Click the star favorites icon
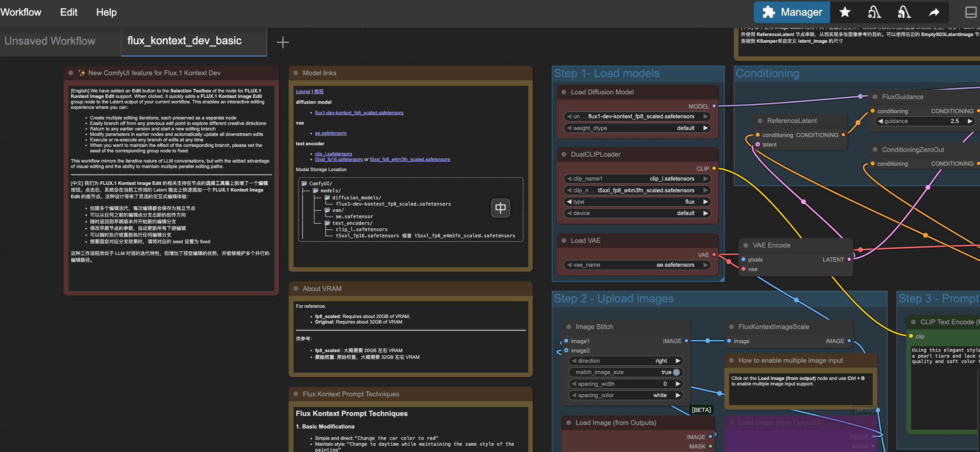Screen dimensions: 980x452 (x=845, y=12)
